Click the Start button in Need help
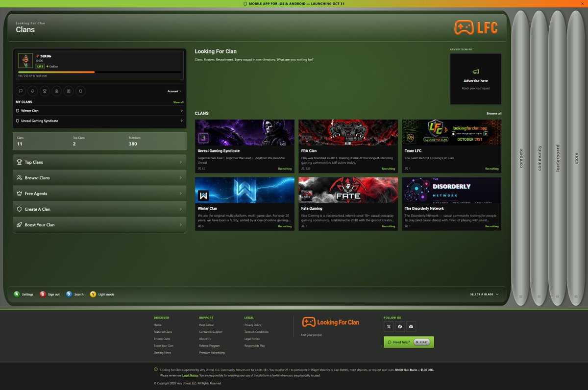Viewport: 588px width, 390px height. click(422, 342)
